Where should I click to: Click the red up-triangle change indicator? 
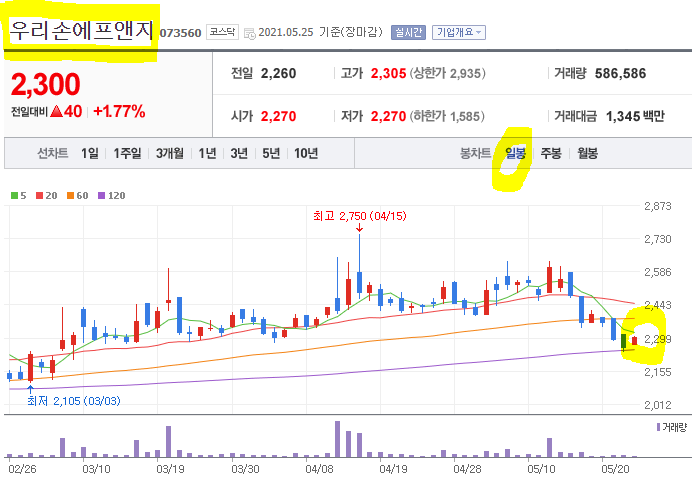[x=56, y=111]
